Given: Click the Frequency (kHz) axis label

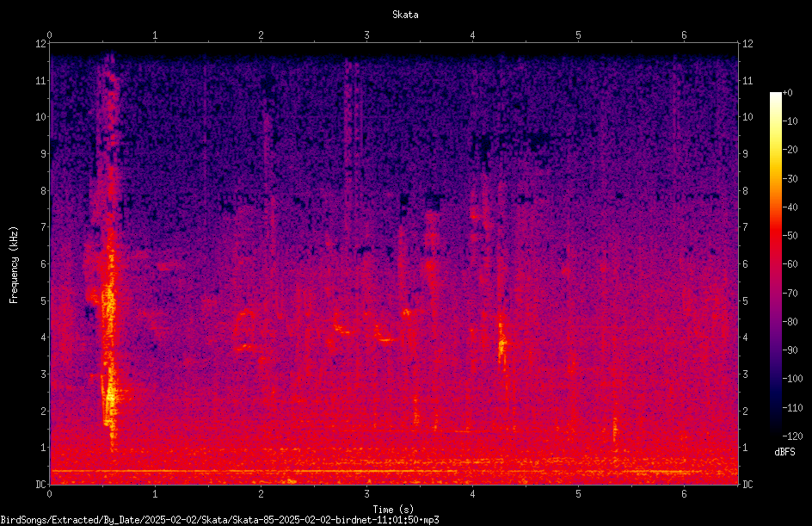Looking at the screenshot, I should 14,264.
